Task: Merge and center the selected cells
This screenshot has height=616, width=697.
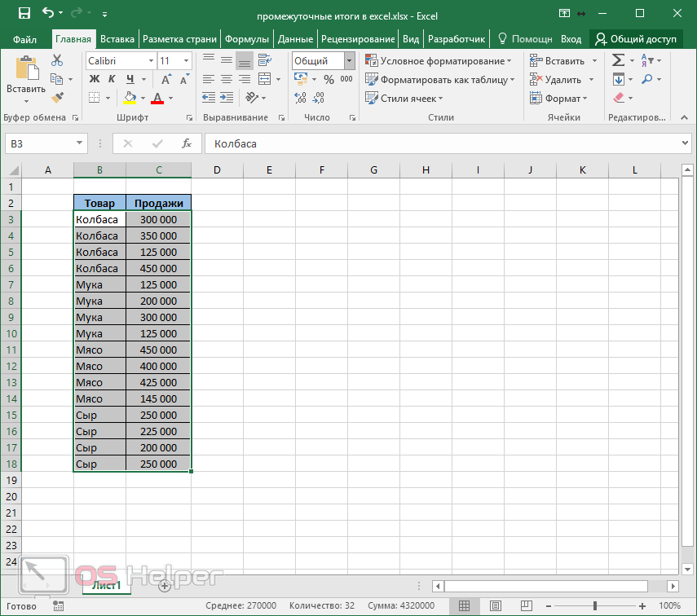Action: 264,79
